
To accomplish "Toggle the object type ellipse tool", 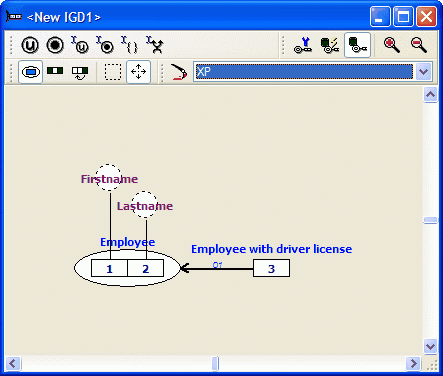I will click(30, 72).
